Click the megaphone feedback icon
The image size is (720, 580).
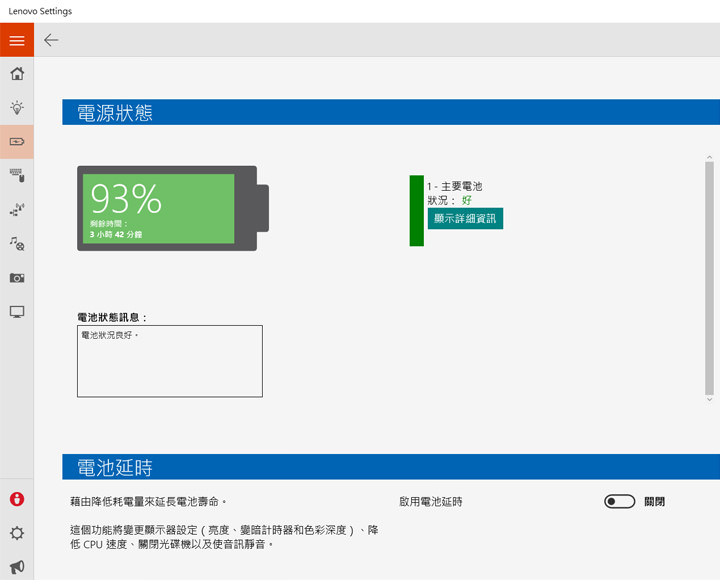17,567
